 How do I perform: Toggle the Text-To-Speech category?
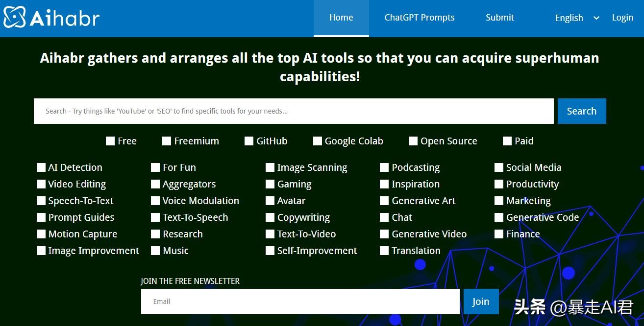coord(155,218)
